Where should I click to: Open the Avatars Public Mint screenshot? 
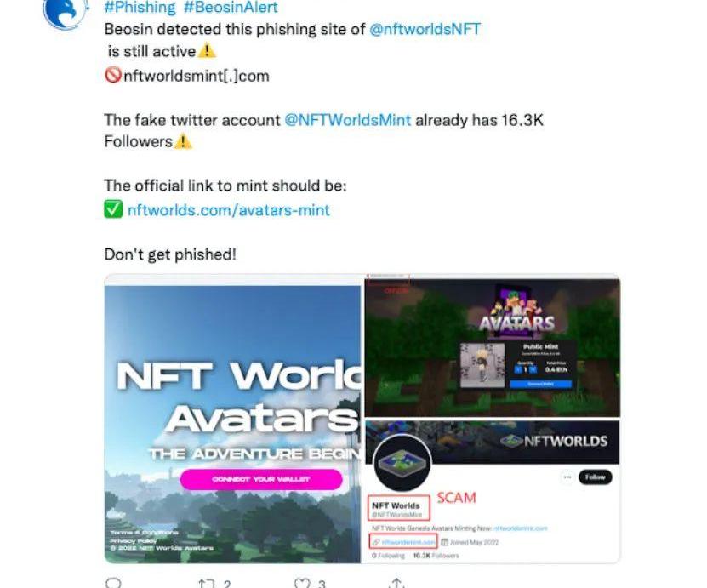(x=493, y=346)
